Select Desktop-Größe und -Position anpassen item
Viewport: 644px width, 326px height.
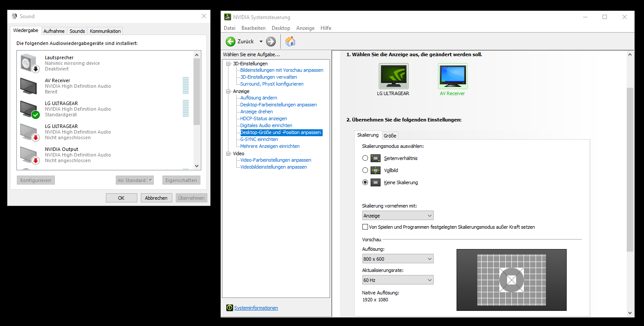coord(281,132)
